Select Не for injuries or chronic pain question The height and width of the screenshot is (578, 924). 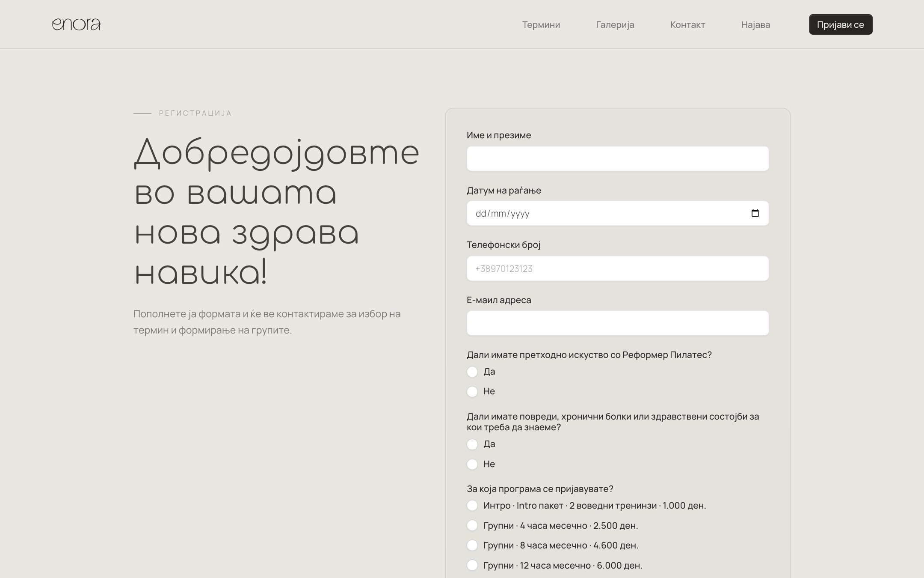[x=472, y=464]
